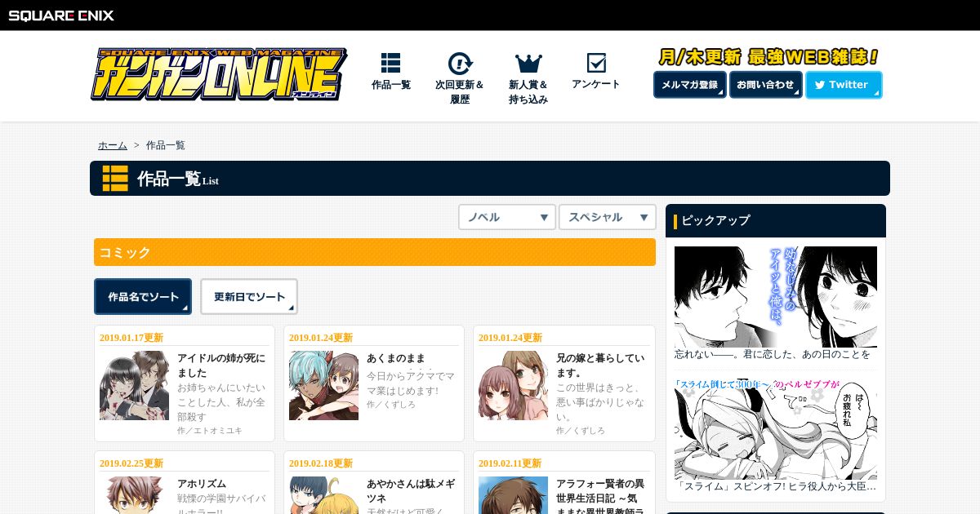Open アイドルの姉が死にました thumbnail
This screenshot has height=514, width=980.
point(134,386)
